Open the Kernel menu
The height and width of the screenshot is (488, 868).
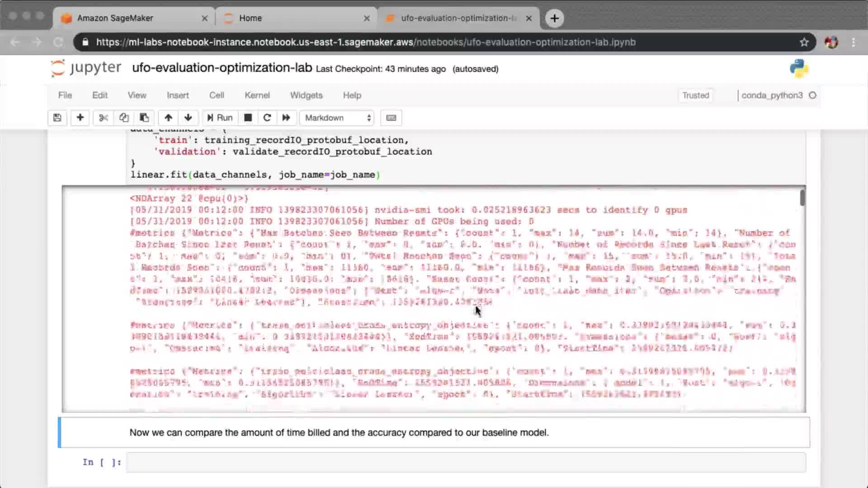click(257, 95)
